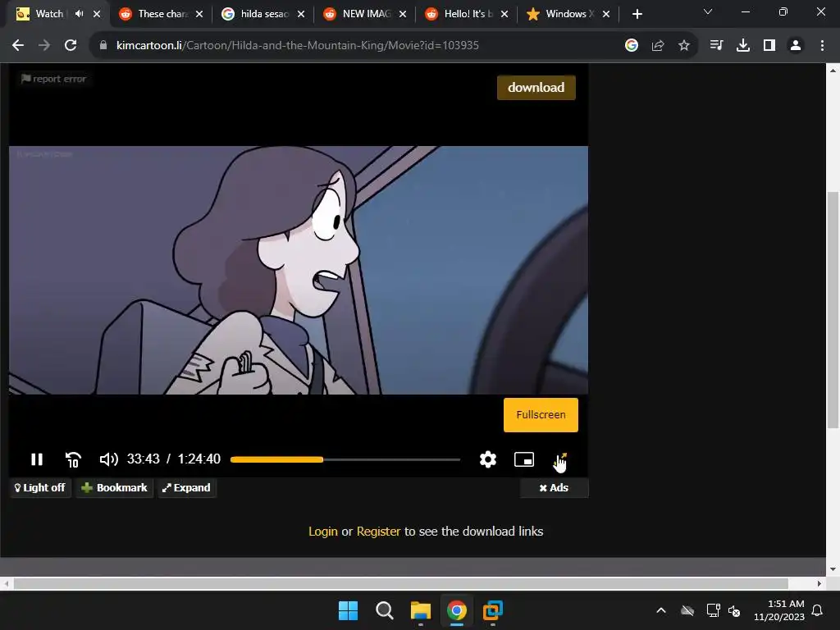This screenshot has height=630, width=840.
Task: Open the notifications bell icon
Action: [x=818, y=610]
